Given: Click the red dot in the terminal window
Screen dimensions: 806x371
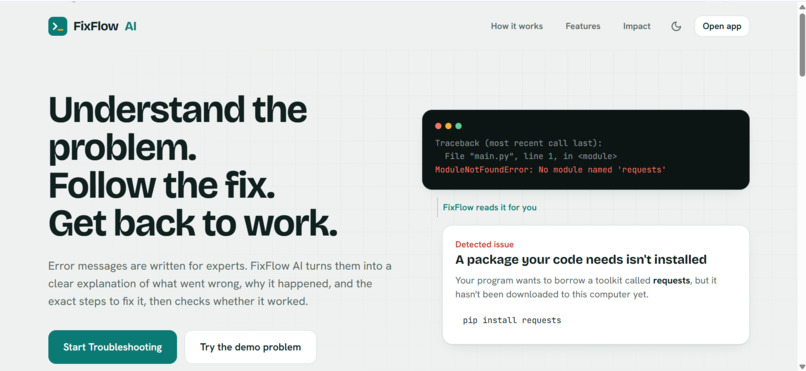Looking at the screenshot, I should tap(438, 126).
